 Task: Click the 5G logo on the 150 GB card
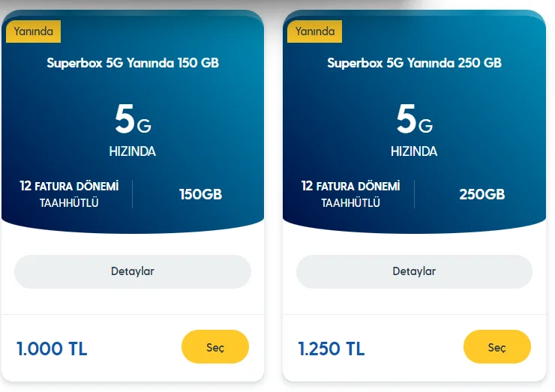pos(133,119)
